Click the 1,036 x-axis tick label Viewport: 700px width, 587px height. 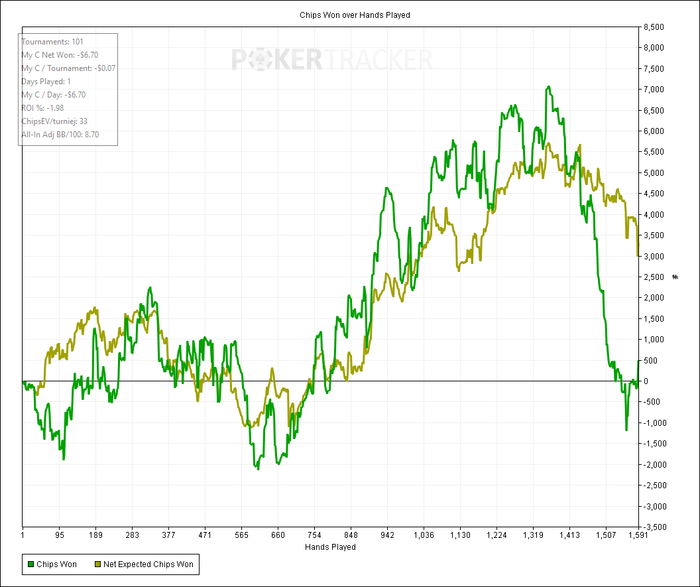[x=424, y=535]
